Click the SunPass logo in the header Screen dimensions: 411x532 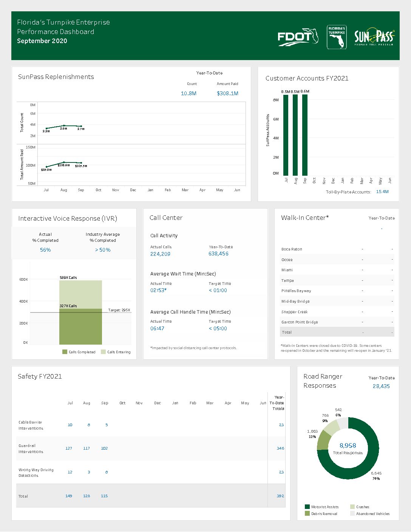coord(374,37)
